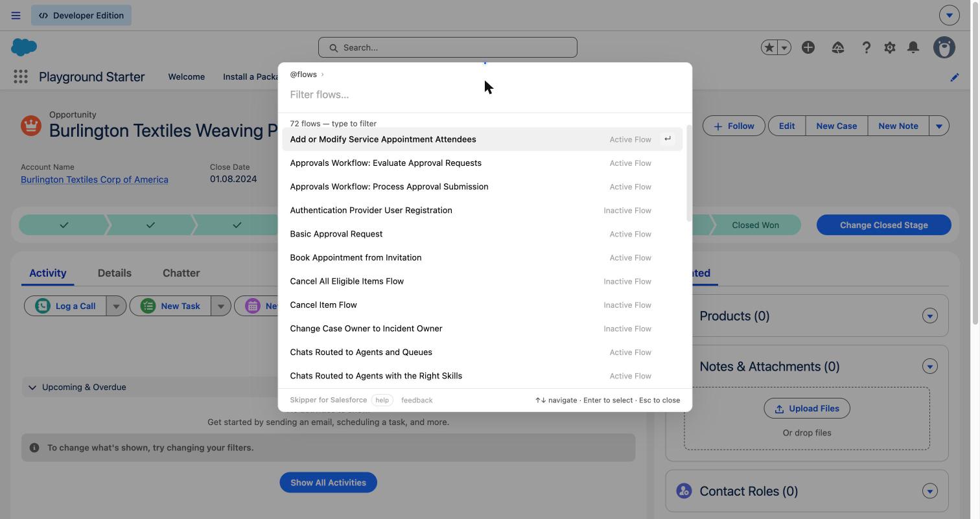Open the Welcome navigation tab
Screen dimensions: 980x519
pyautogui.click(x=187, y=76)
